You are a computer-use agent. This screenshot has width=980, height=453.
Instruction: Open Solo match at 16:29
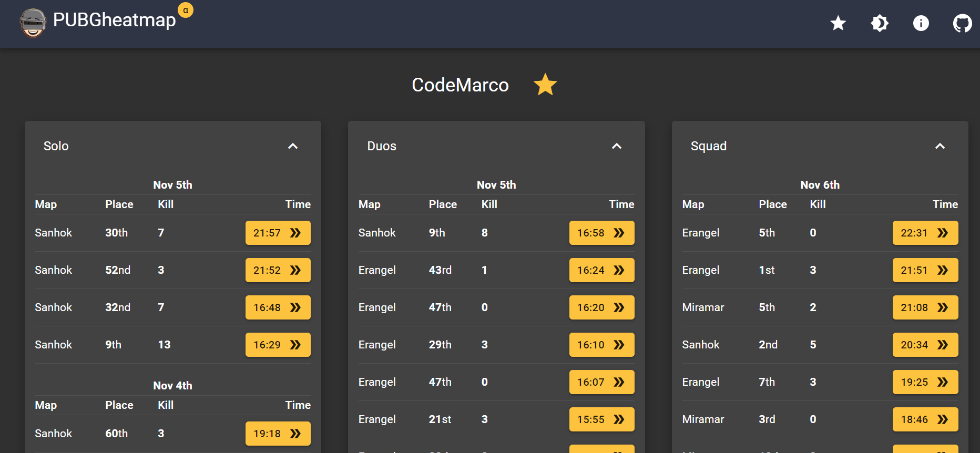point(278,345)
